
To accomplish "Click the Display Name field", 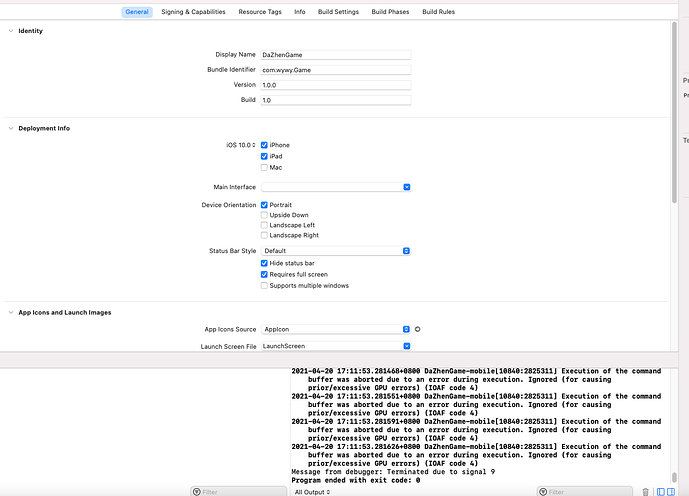I will click(336, 55).
